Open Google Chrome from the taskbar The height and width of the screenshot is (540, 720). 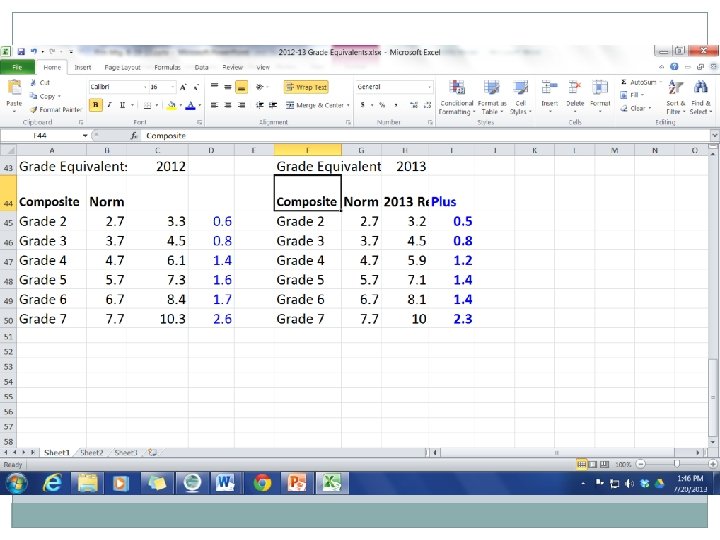click(263, 482)
